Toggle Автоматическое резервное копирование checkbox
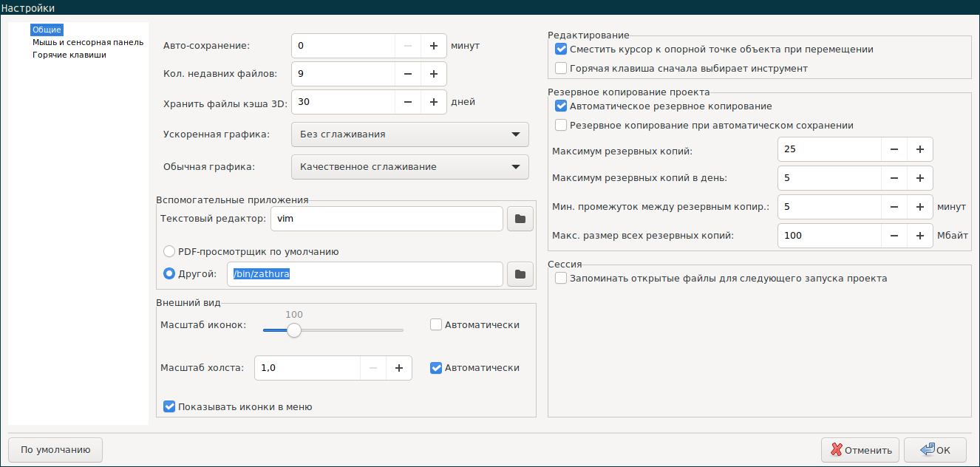The height and width of the screenshot is (467, 980). pyautogui.click(x=561, y=106)
